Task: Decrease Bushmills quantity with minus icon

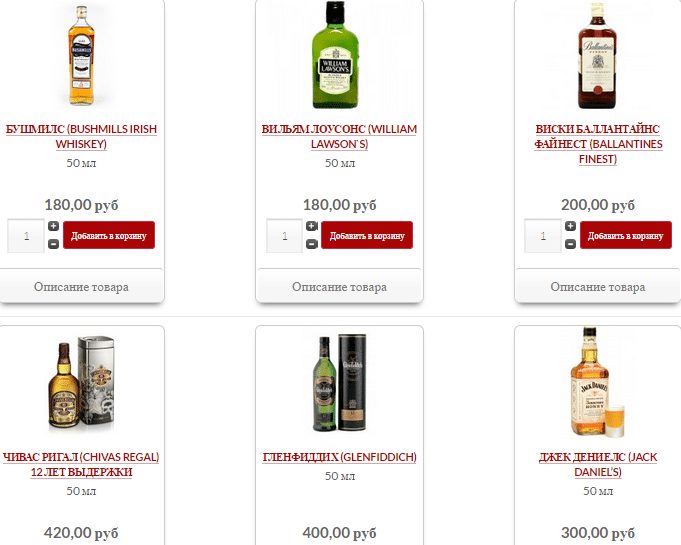Action: tap(53, 244)
